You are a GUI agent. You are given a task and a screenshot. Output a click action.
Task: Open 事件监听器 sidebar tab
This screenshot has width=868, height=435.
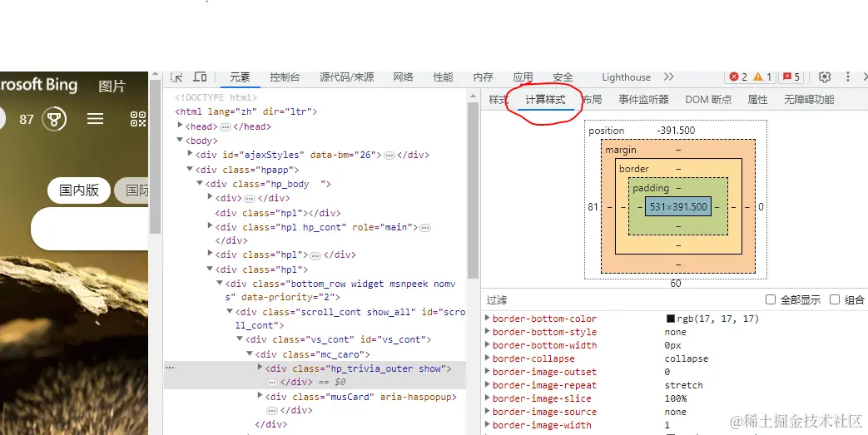pos(643,100)
